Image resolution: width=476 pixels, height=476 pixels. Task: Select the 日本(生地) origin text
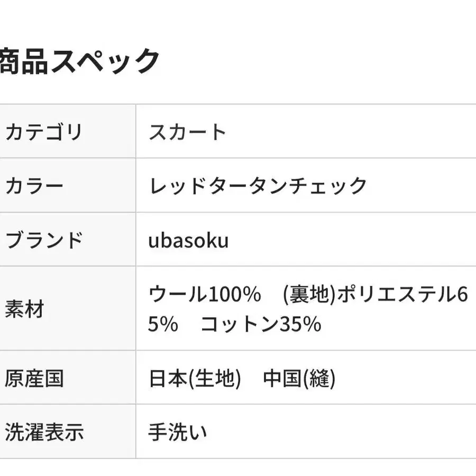[194, 379]
